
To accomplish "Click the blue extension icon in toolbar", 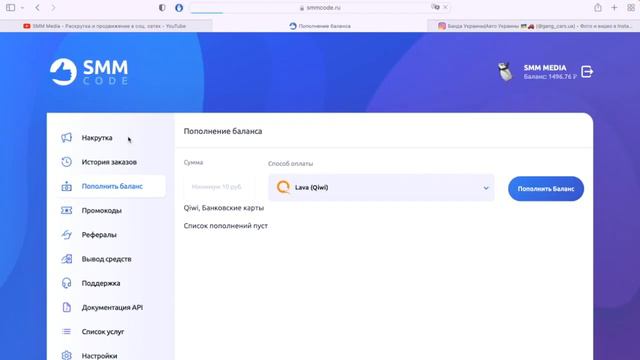I will click(x=179, y=7).
